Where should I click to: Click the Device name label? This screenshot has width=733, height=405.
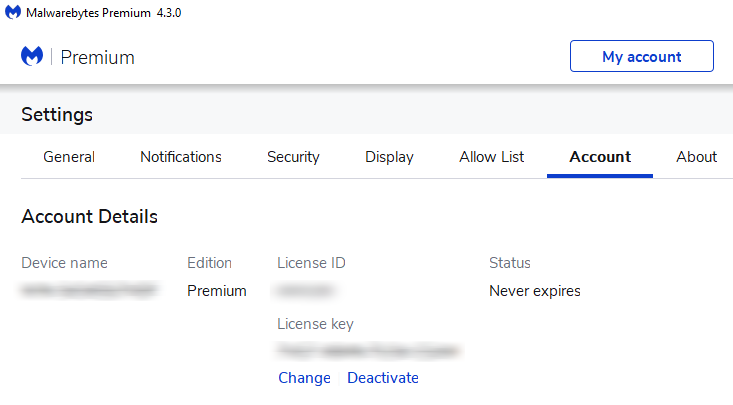pos(65,263)
